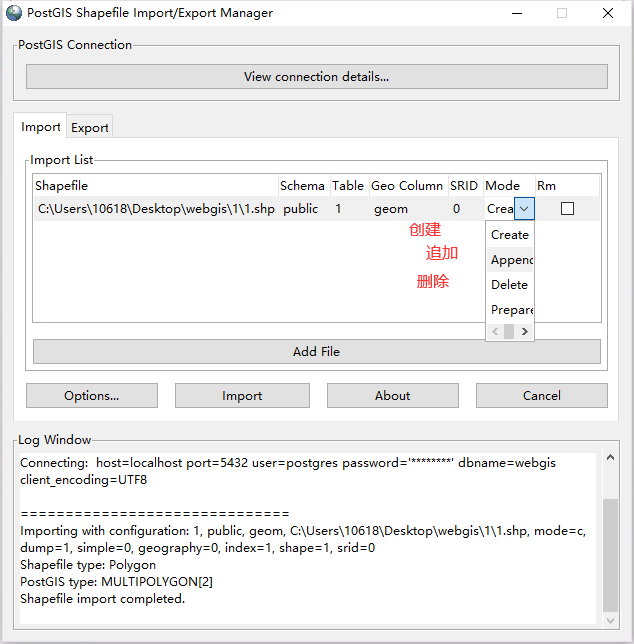Click right arrow of dropdown horizontal scrollbar
This screenshot has width=634, height=644.
click(x=525, y=331)
